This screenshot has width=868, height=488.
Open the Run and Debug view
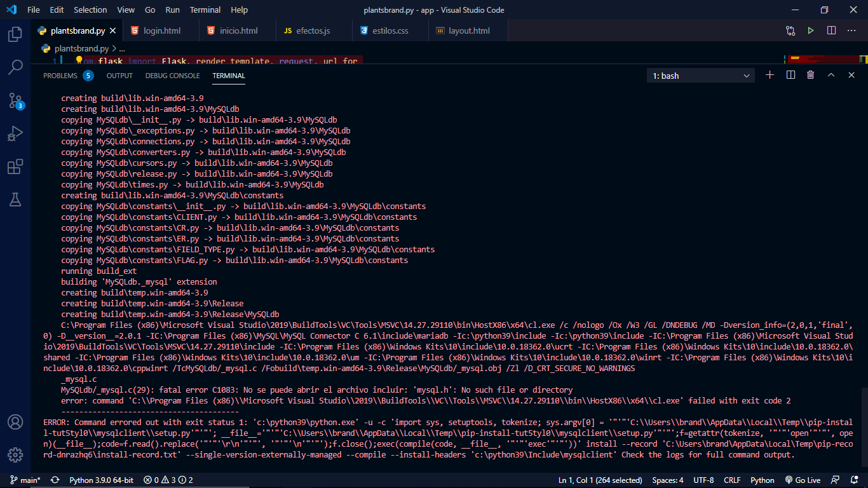(x=15, y=133)
